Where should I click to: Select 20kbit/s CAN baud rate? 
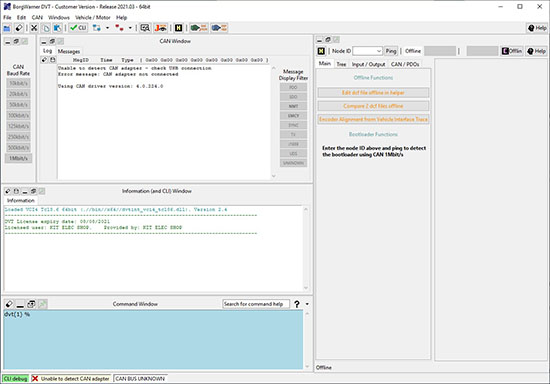pyautogui.click(x=18, y=94)
